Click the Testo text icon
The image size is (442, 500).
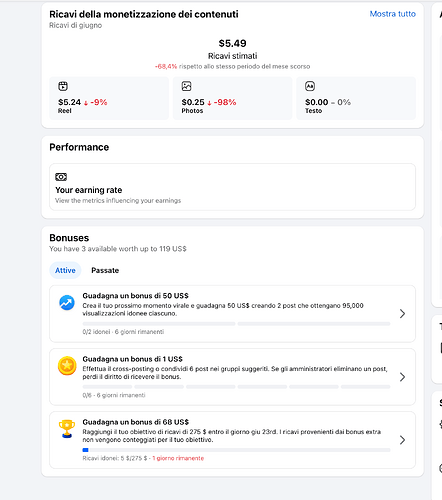[310, 86]
